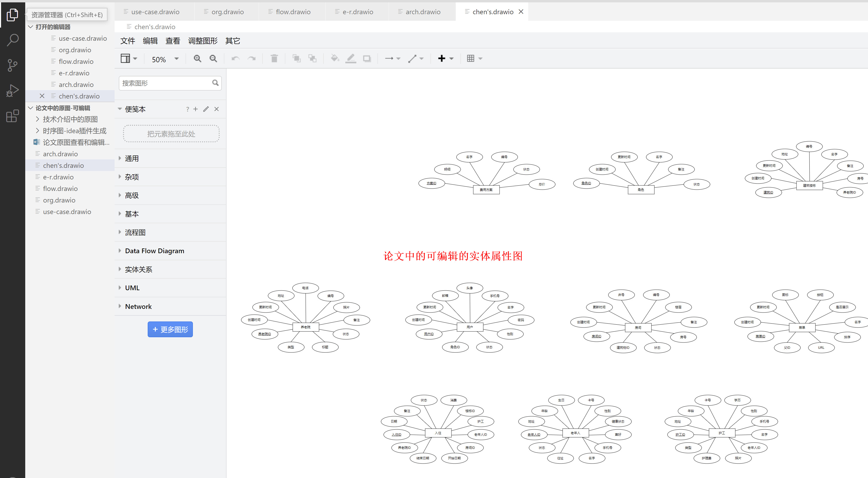
Task: Click the undo icon in the toolbar
Action: click(235, 58)
